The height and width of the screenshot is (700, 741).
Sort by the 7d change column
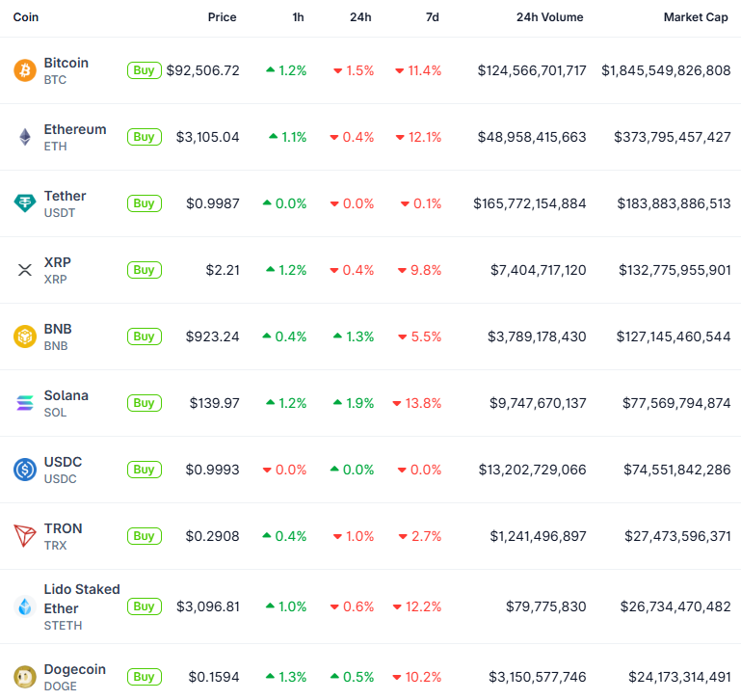(x=431, y=17)
